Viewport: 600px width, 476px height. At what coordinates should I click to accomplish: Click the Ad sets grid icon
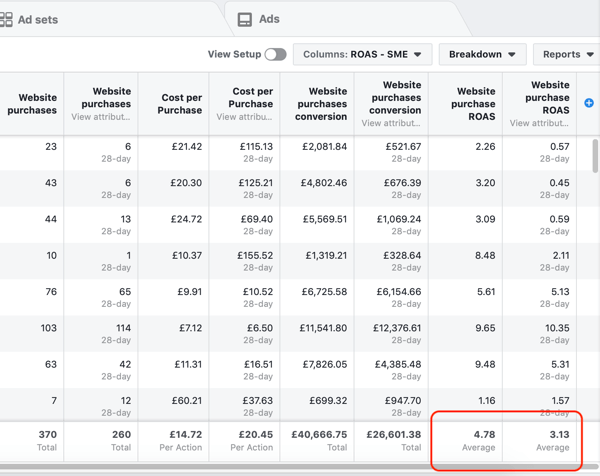(x=6, y=19)
